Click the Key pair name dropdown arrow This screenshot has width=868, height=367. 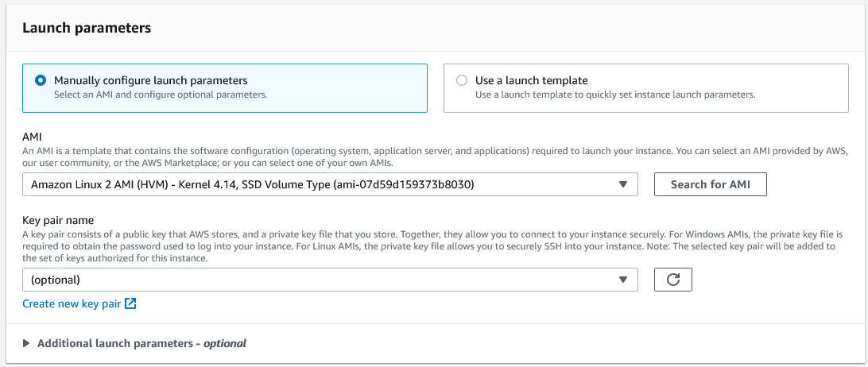[x=623, y=280]
